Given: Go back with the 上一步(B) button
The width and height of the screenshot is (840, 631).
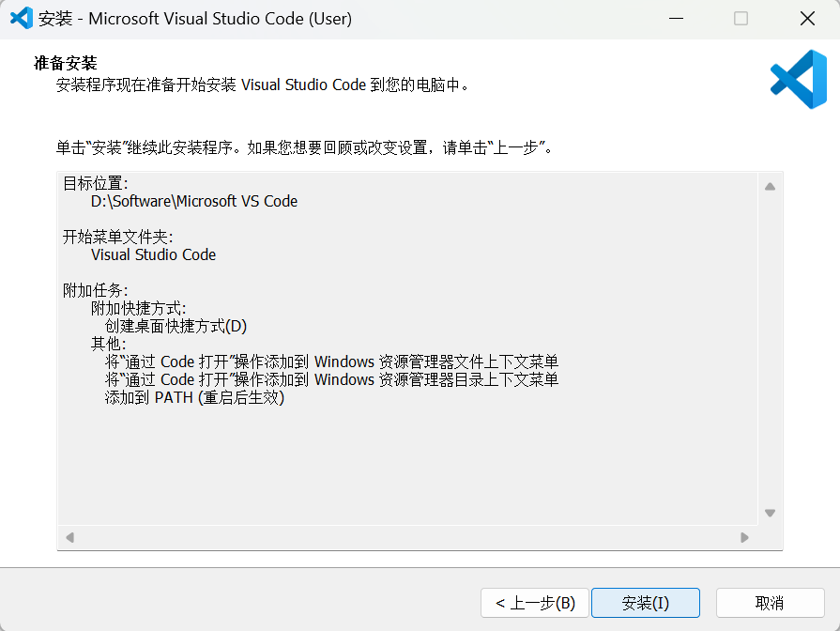Looking at the screenshot, I should [535, 603].
